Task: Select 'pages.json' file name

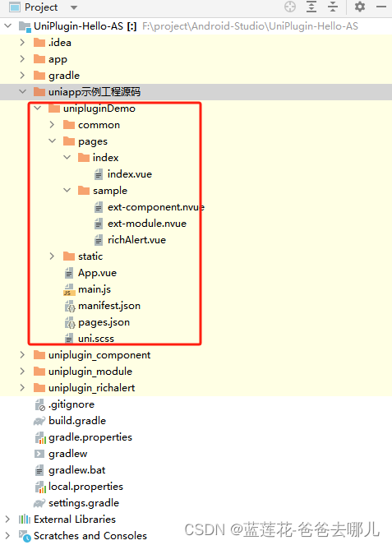Action: (x=104, y=322)
